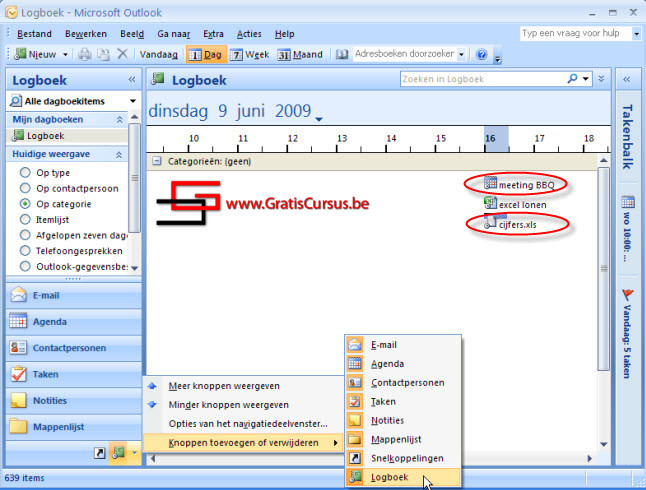The height and width of the screenshot is (490, 646).
Task: Choose Opties van het navigatiedeelvenster
Action: pyautogui.click(x=243, y=424)
